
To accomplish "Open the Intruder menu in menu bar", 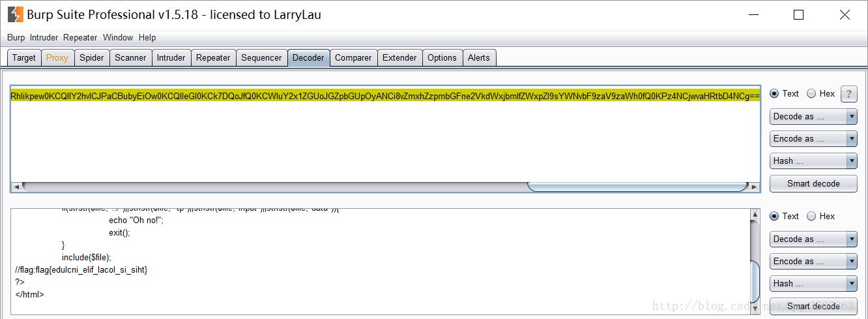I will [44, 38].
